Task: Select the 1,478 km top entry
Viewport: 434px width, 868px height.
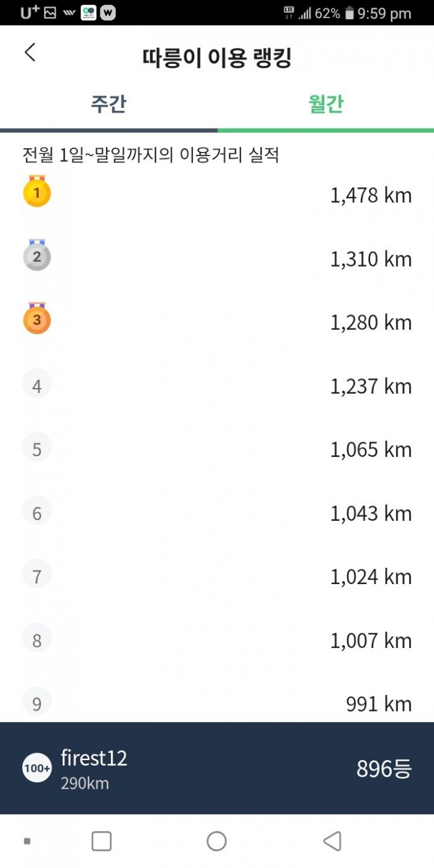Action: (x=217, y=195)
